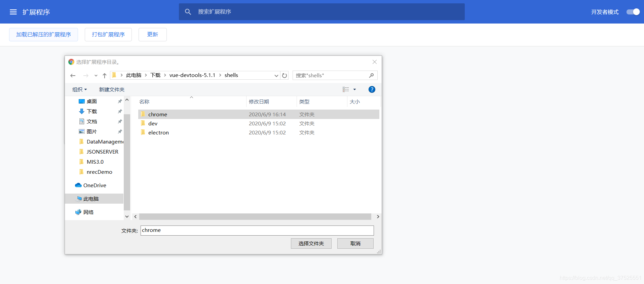Open the view options dropdown arrow
Screen dimensions: 644x284
click(x=354, y=89)
